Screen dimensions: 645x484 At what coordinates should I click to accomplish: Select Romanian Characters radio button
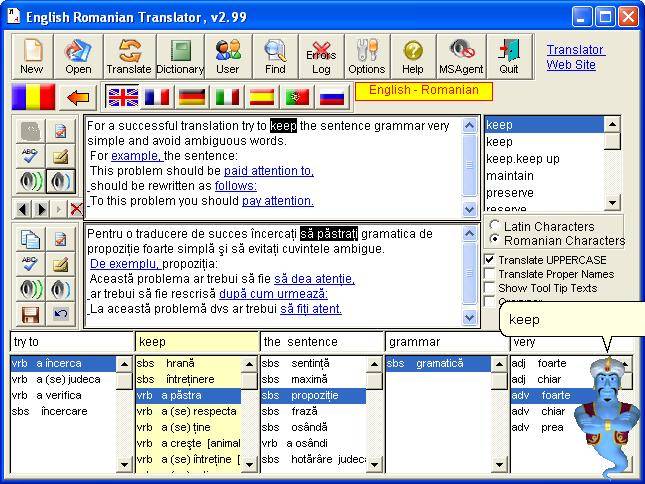click(495, 240)
